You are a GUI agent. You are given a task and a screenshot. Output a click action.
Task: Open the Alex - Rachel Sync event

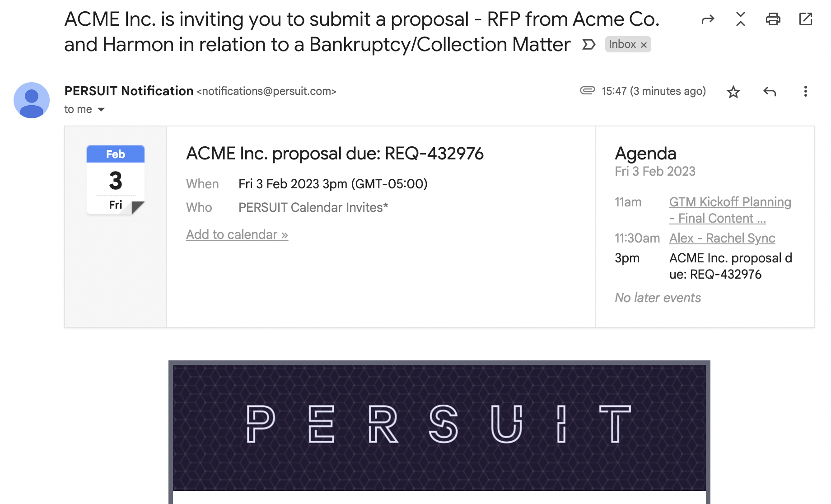pyautogui.click(x=722, y=238)
